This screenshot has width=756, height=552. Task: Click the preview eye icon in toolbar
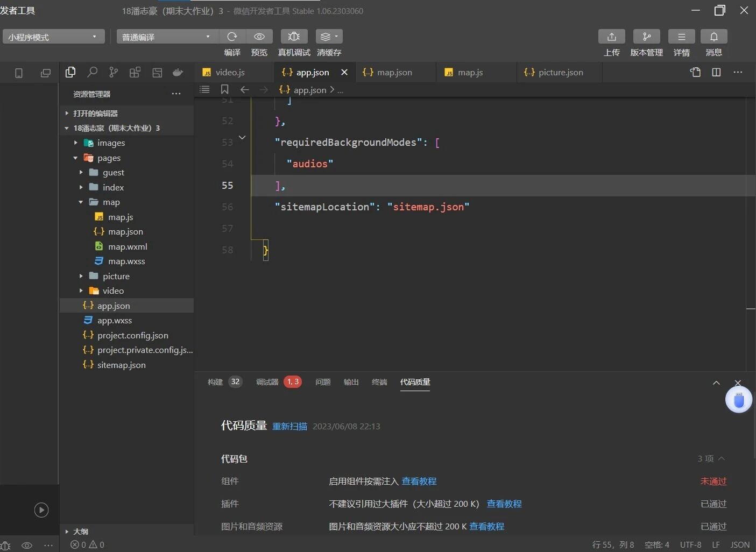pos(259,37)
